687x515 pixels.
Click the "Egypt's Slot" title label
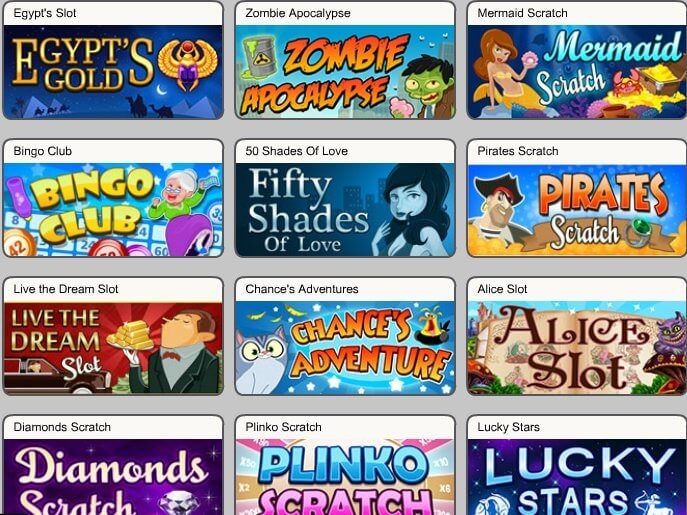point(45,13)
